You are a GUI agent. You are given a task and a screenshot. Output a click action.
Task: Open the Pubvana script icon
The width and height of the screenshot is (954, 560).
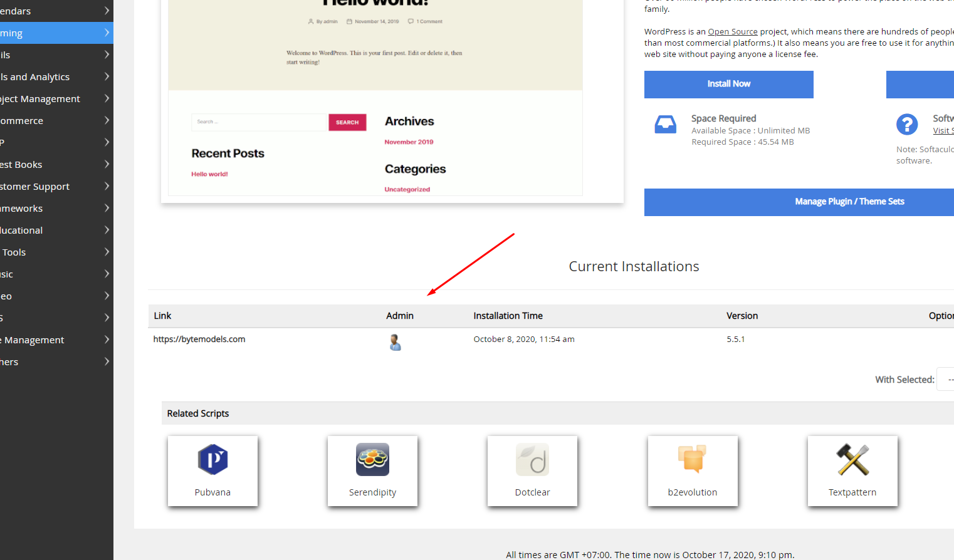tap(212, 460)
